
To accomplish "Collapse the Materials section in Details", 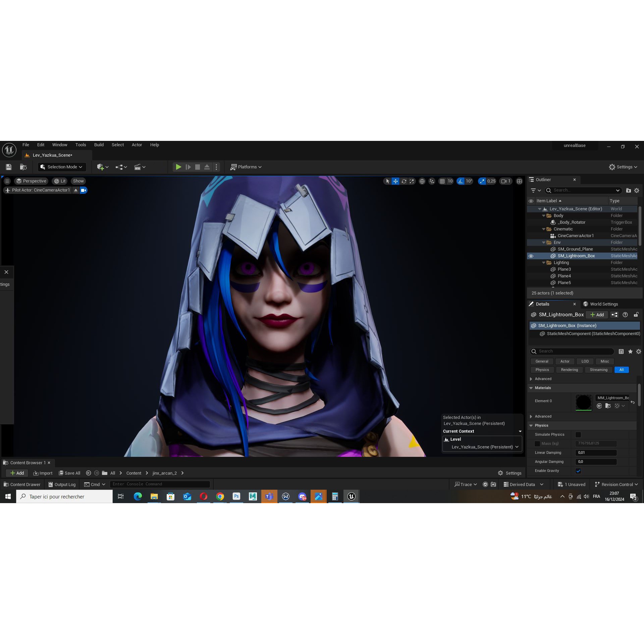I will pyautogui.click(x=531, y=388).
